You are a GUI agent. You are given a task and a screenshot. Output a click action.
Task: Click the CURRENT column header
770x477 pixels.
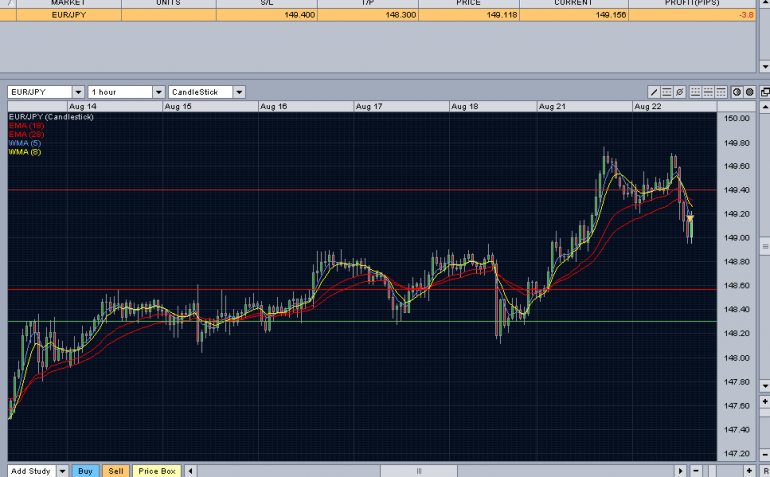(574, 3)
